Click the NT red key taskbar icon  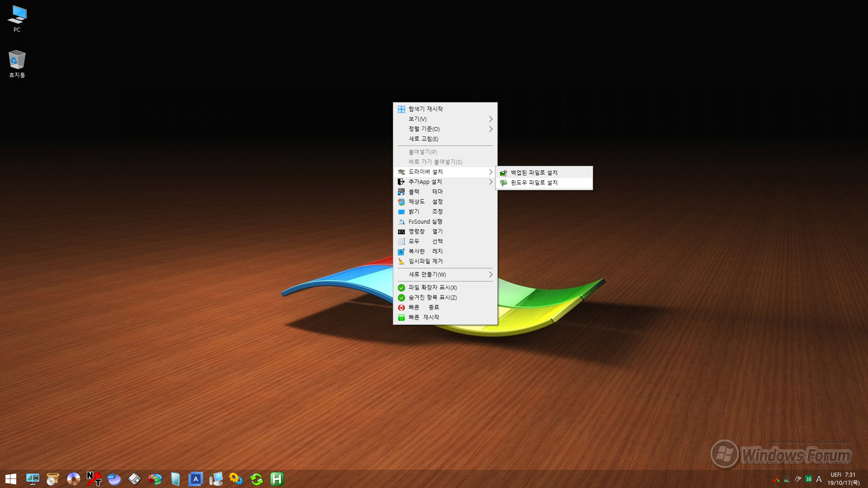[94, 479]
